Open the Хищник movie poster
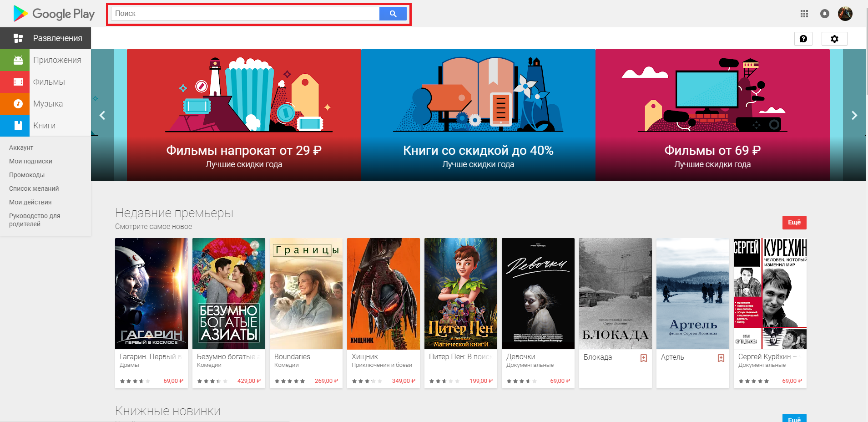Image resolution: width=868 pixels, height=422 pixels. tap(384, 294)
